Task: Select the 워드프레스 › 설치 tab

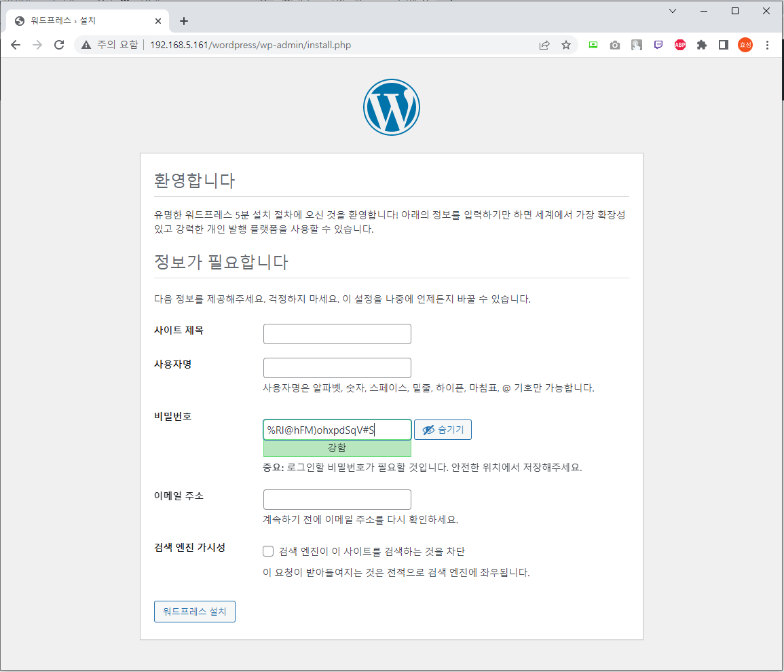Action: pyautogui.click(x=88, y=21)
